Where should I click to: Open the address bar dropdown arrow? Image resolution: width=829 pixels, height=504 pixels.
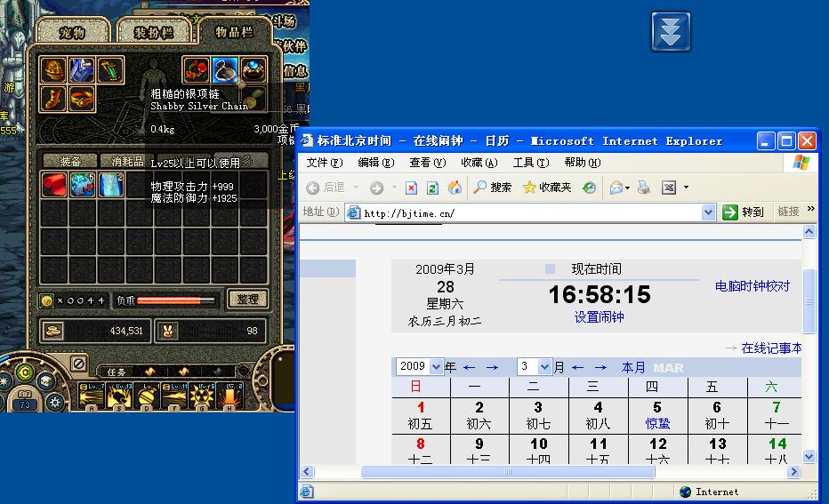click(708, 212)
